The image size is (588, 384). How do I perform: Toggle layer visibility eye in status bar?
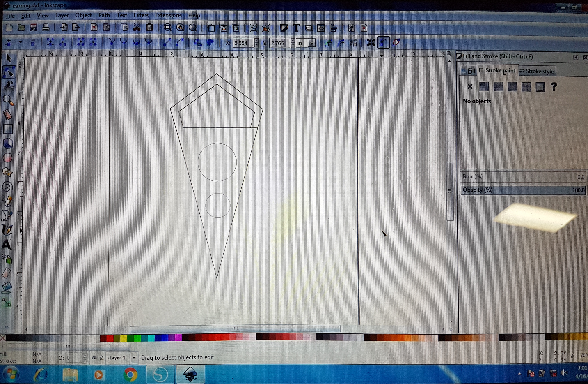(x=94, y=358)
